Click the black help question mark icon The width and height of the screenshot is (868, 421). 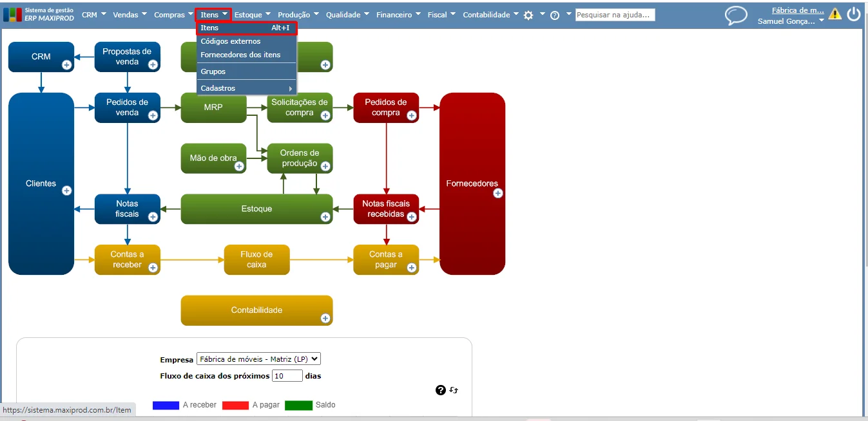pyautogui.click(x=441, y=390)
